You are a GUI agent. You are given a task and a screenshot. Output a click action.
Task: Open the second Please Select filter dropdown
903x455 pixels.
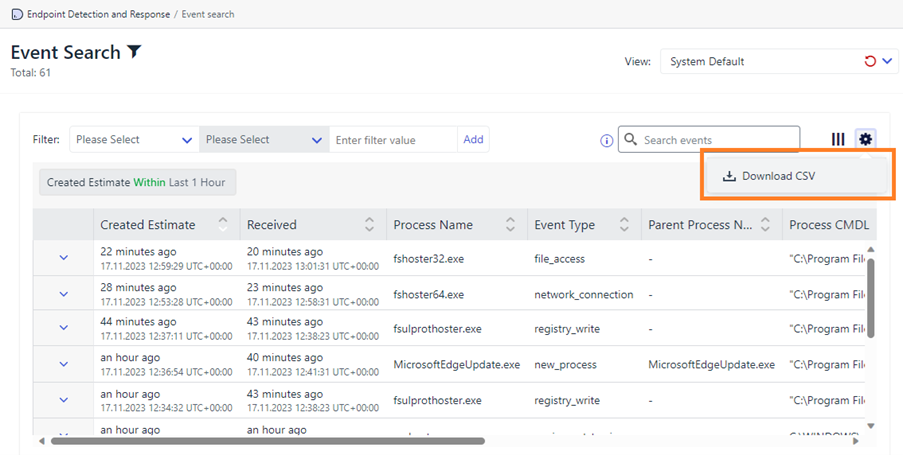(264, 139)
